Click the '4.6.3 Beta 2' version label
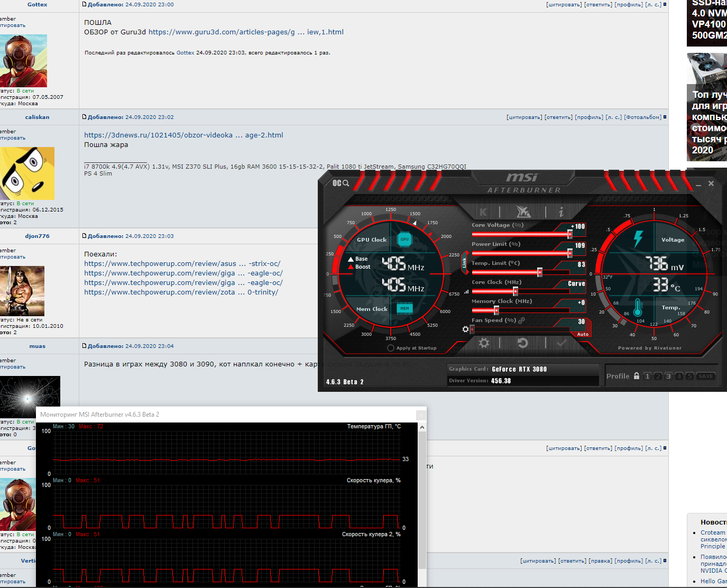 [345, 382]
